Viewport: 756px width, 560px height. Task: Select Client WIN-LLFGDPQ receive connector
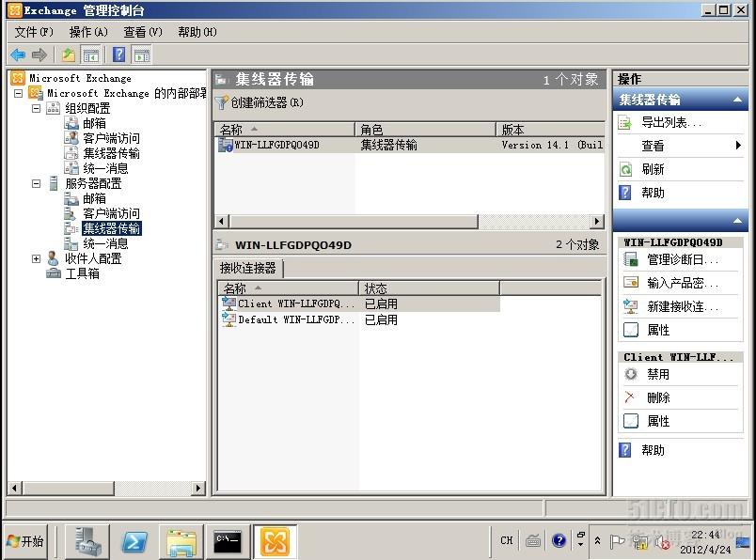tap(359, 304)
